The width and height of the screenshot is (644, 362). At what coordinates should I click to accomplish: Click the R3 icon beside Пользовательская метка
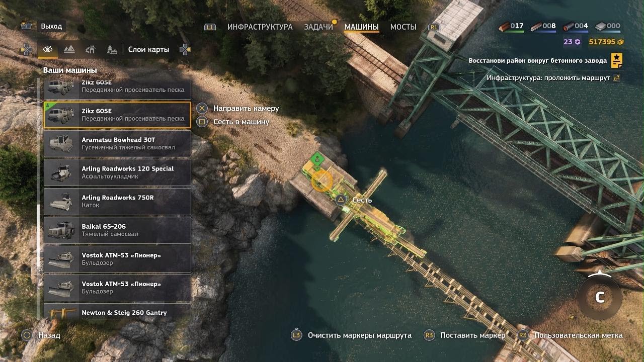[523, 335]
